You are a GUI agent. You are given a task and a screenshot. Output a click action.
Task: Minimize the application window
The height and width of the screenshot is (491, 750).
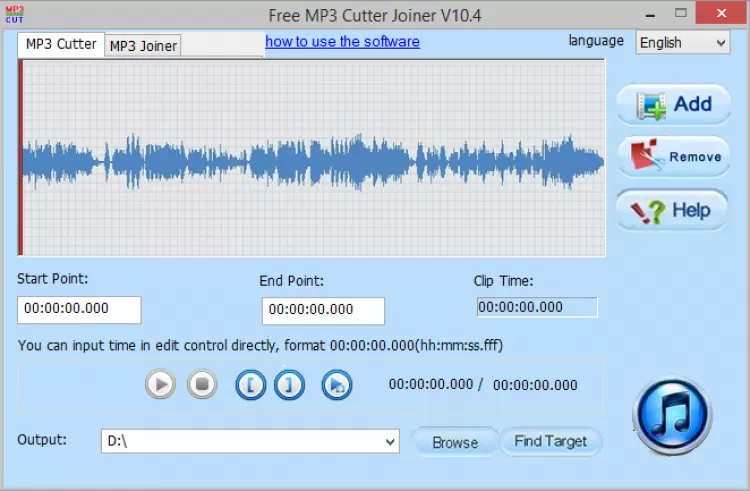tap(650, 15)
